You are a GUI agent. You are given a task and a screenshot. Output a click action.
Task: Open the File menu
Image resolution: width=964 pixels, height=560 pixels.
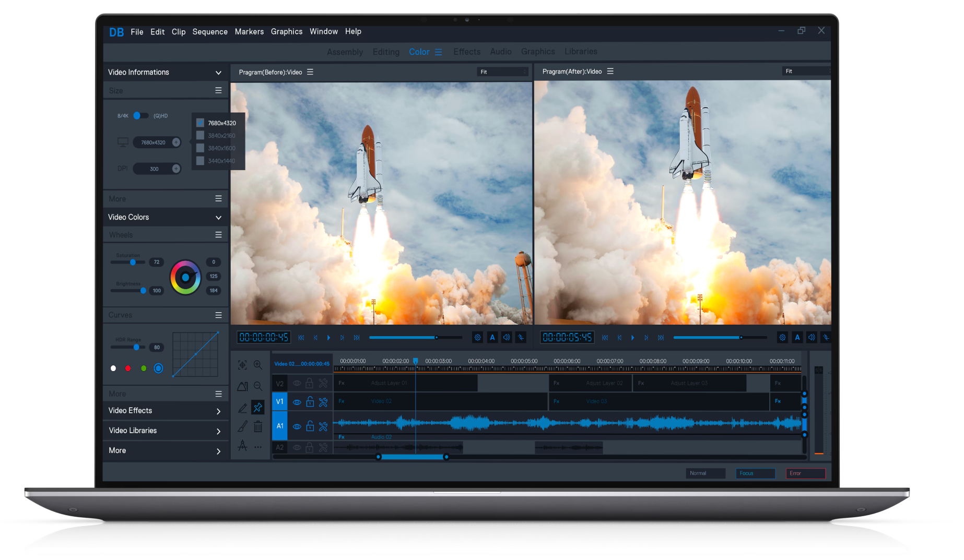(x=137, y=32)
